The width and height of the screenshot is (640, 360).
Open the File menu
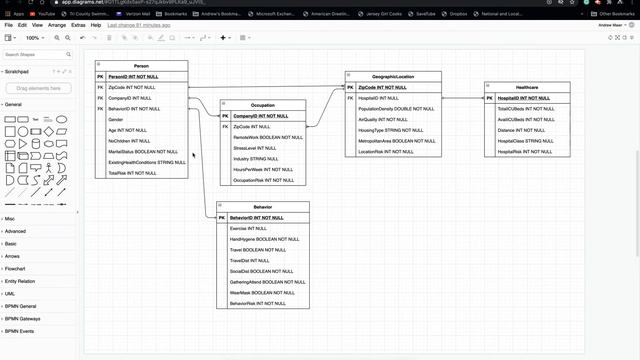(x=9, y=25)
